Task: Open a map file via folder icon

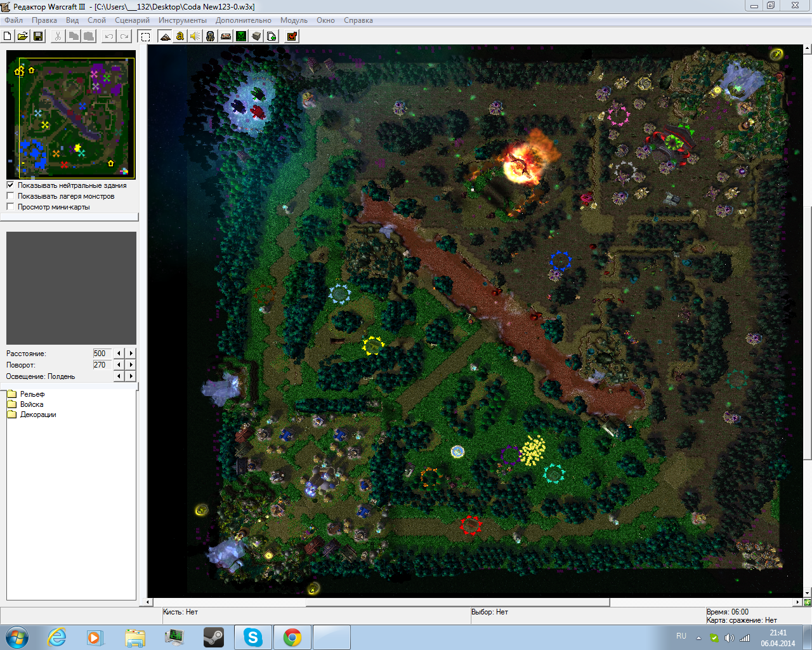Action: pyautogui.click(x=23, y=36)
